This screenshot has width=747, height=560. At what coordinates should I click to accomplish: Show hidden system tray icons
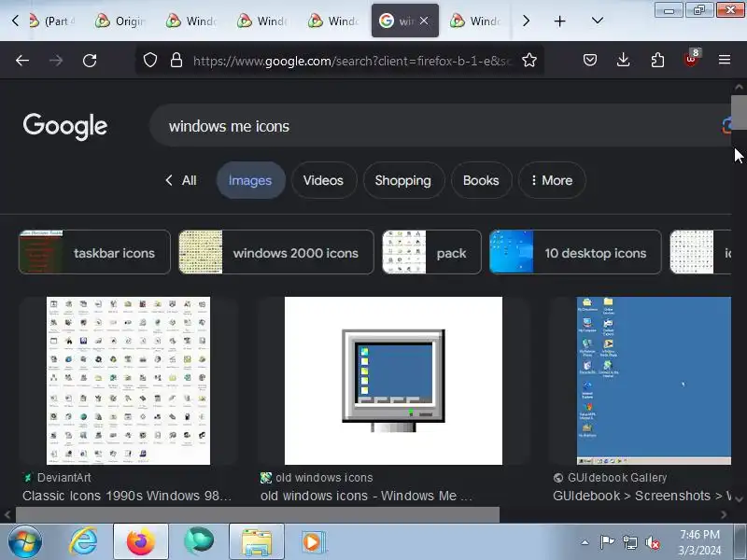tap(585, 542)
